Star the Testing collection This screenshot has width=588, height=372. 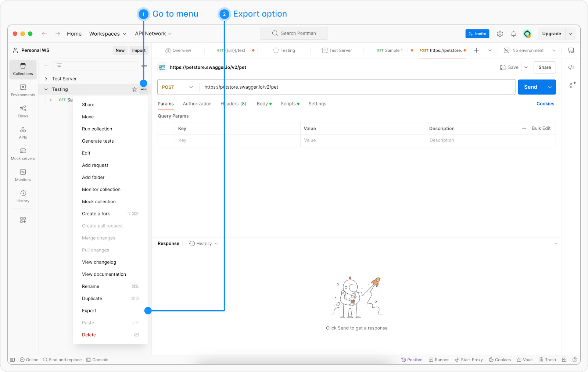point(135,89)
